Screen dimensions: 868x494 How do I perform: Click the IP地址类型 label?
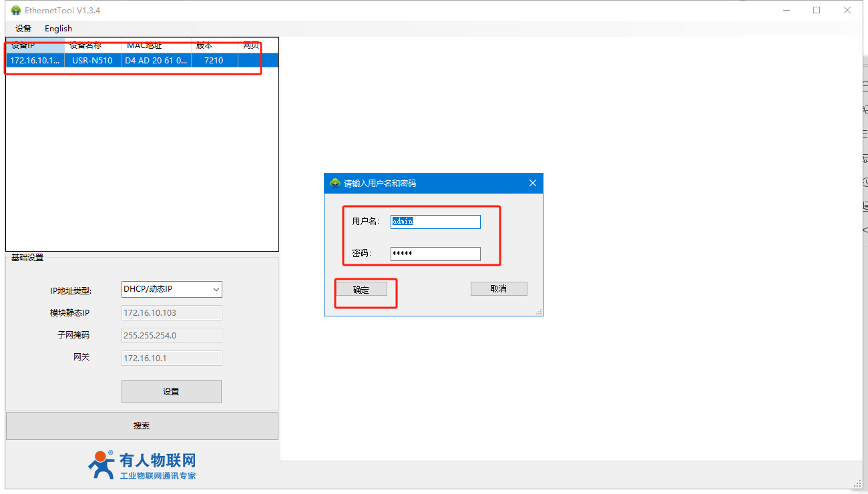71,291
